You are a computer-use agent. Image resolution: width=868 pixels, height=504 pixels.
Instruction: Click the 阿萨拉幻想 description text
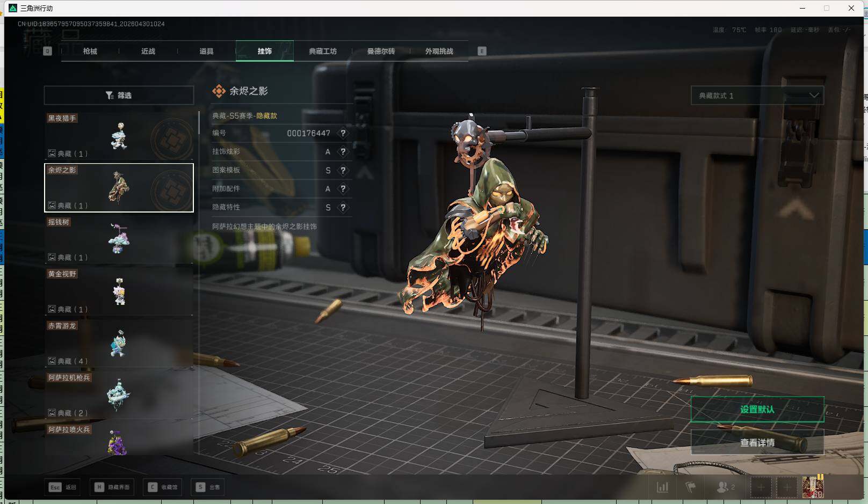coord(264,227)
